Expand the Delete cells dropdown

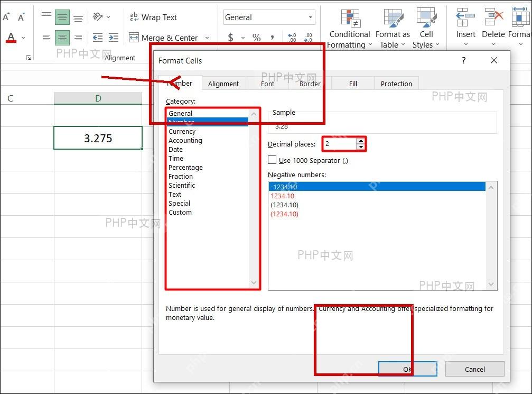[493, 44]
